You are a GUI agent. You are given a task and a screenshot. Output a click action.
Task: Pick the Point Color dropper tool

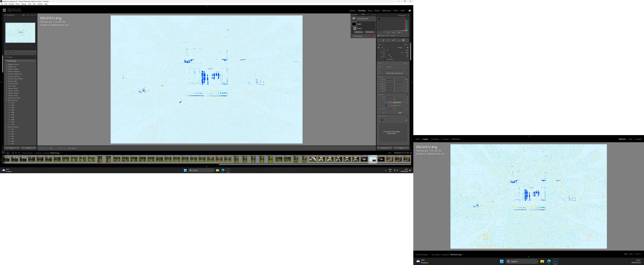click(381, 120)
